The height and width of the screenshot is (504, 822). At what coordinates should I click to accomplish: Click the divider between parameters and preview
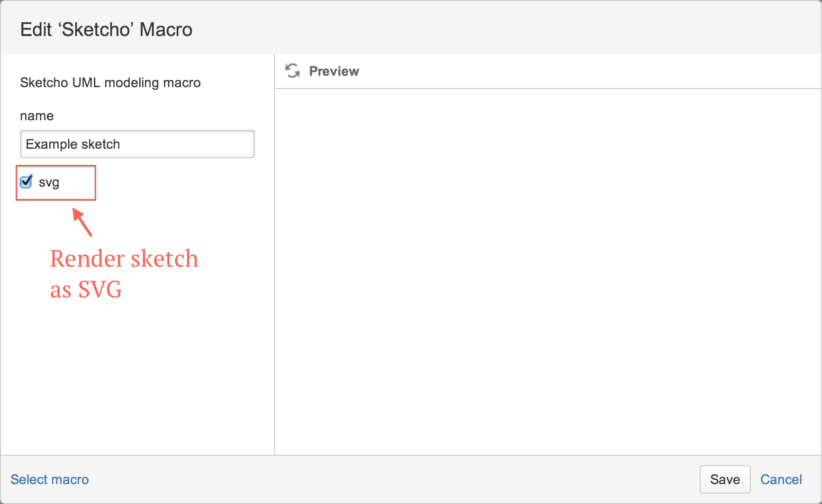[x=274, y=254]
